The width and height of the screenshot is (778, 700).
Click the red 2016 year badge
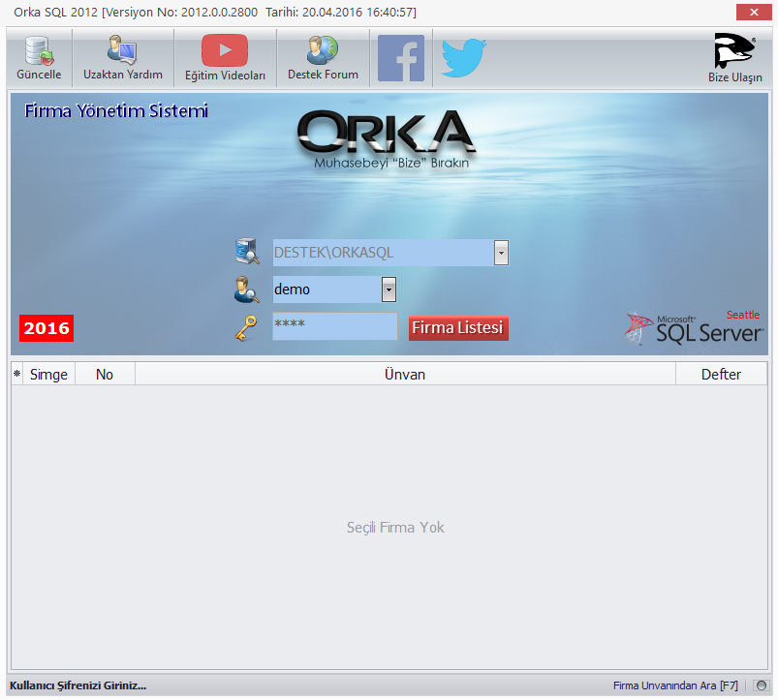tap(47, 328)
